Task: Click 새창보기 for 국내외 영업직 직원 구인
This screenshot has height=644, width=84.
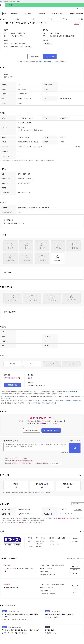Action: point(75,593)
